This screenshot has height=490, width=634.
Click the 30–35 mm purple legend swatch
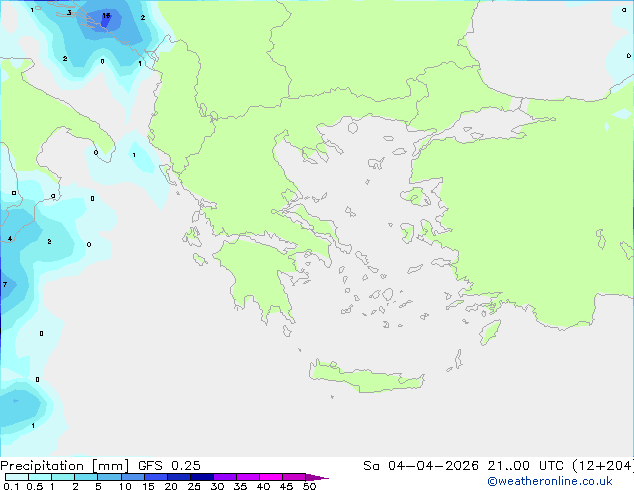point(225,477)
